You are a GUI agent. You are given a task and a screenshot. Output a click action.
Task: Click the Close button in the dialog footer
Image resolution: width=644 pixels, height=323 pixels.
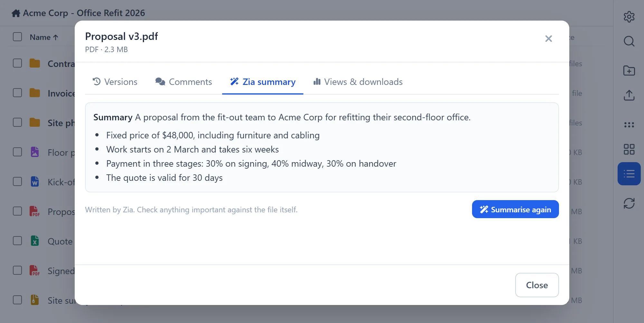coord(537,285)
